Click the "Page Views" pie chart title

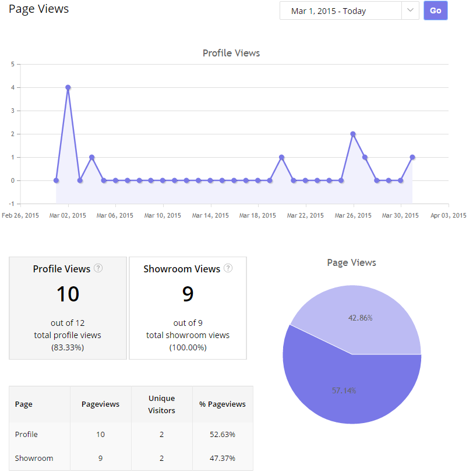coord(351,262)
